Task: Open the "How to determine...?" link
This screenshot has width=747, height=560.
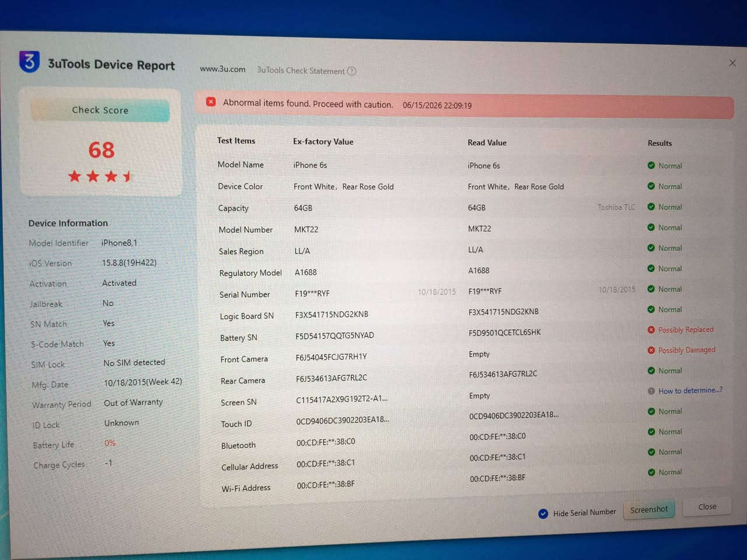Action: click(x=690, y=390)
